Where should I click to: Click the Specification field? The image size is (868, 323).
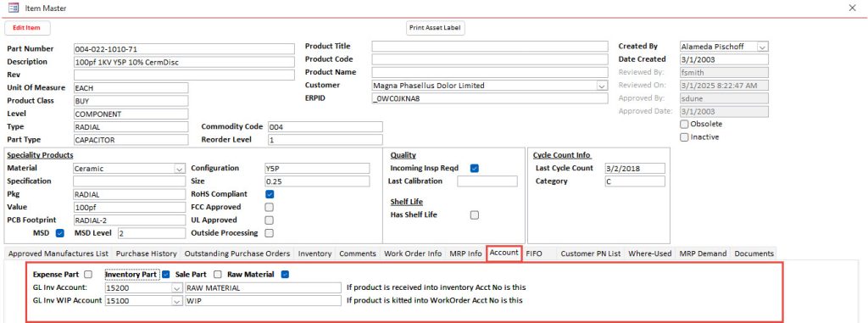point(130,181)
